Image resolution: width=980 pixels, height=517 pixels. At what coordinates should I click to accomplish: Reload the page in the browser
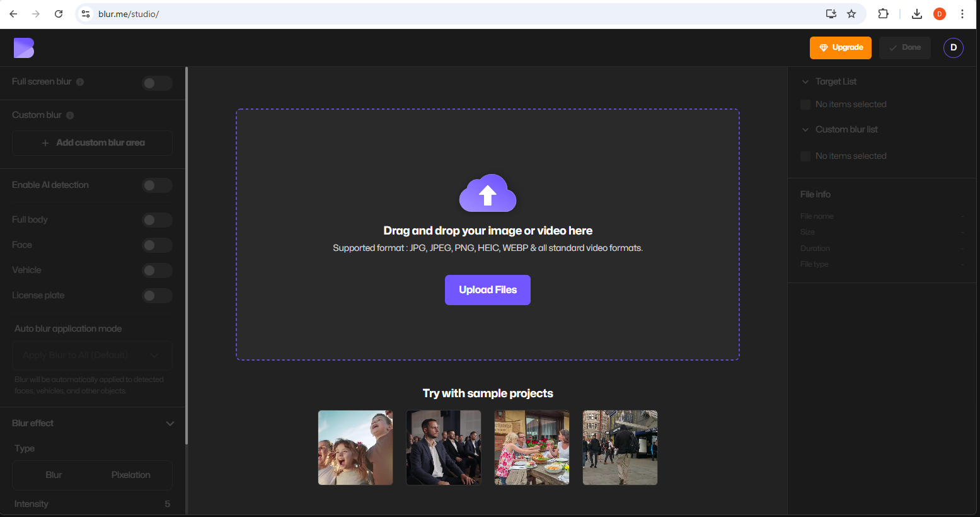tap(59, 14)
